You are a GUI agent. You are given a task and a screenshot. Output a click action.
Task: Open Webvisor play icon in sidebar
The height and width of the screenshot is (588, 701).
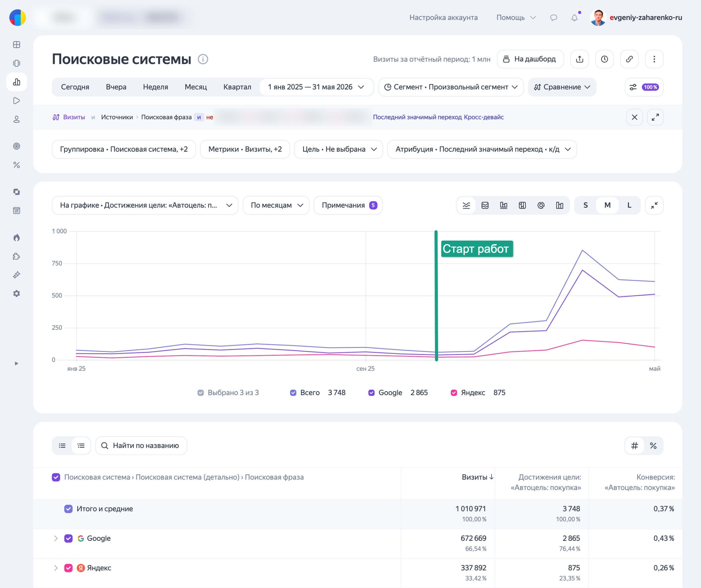(16, 100)
